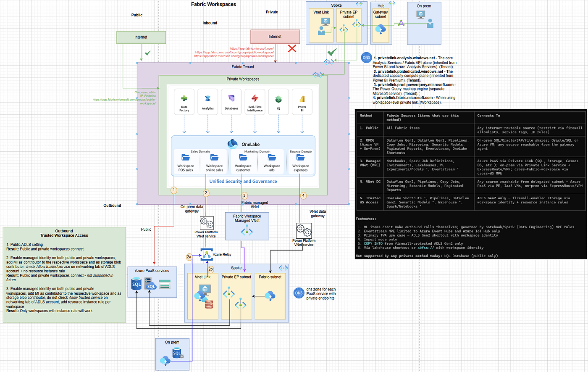
Task: Select the IQ workload icon
Action: pyautogui.click(x=278, y=99)
